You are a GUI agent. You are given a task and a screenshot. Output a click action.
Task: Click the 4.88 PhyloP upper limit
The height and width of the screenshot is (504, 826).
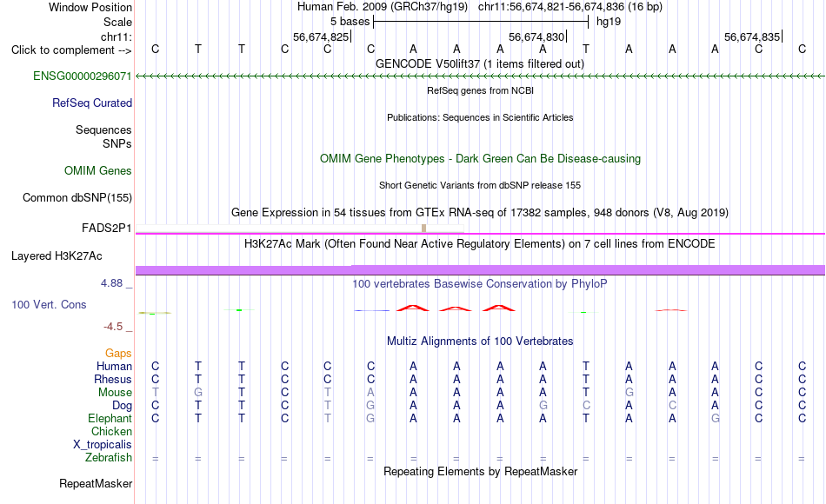tap(111, 283)
